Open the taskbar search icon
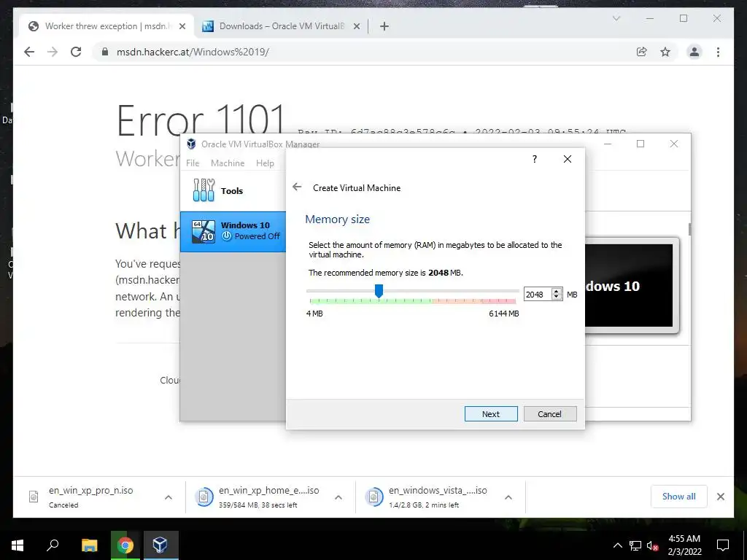 coord(53,545)
